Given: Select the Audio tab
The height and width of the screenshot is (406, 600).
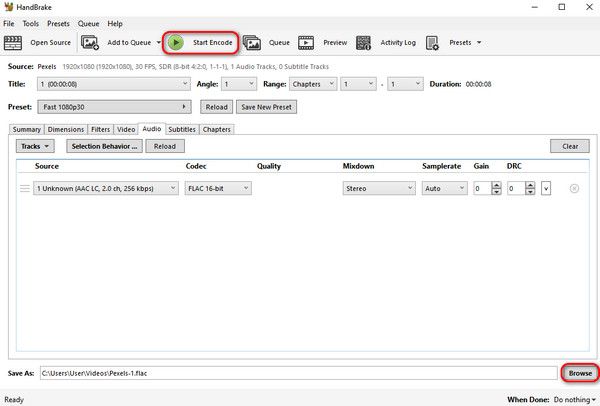Looking at the screenshot, I should tap(152, 129).
